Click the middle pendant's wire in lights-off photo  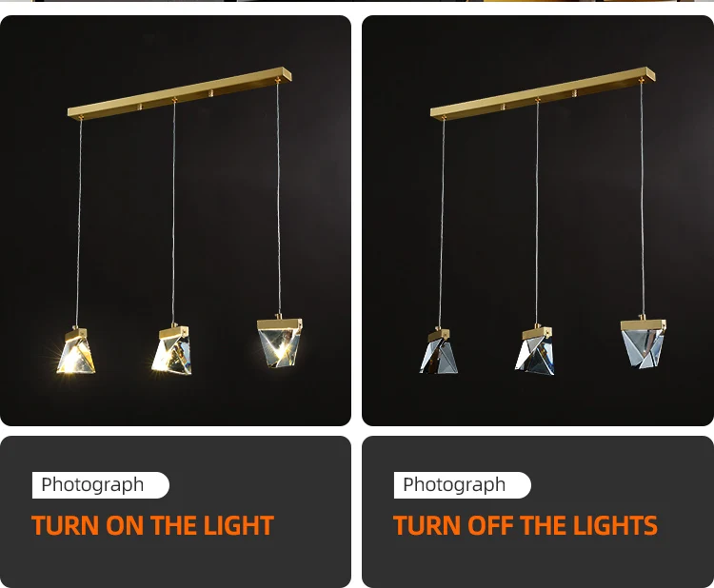coord(537,211)
